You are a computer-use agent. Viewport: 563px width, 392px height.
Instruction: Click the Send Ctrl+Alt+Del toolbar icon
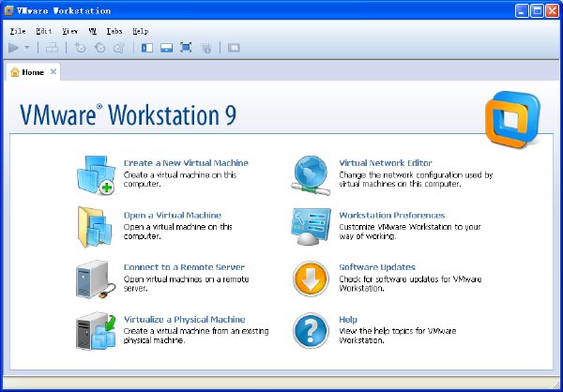click(52, 48)
